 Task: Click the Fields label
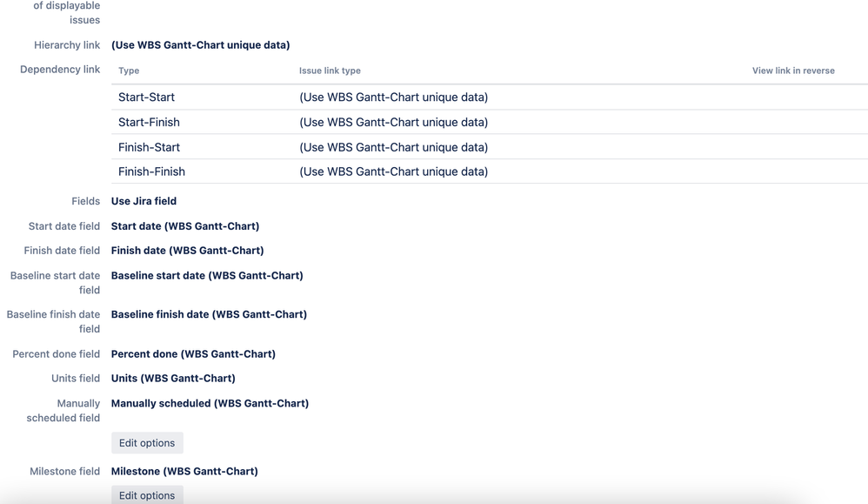pyautogui.click(x=86, y=201)
